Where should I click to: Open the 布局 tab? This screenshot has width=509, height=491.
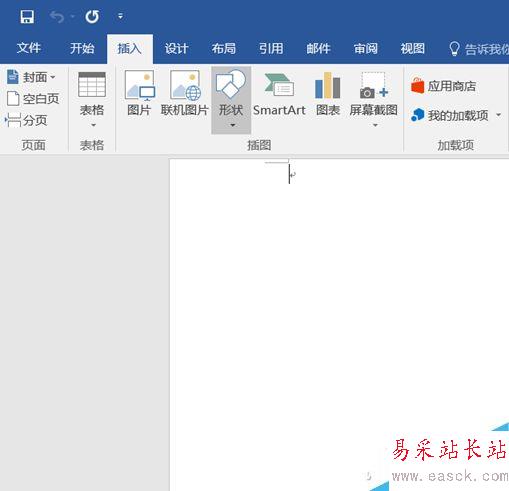pos(224,49)
